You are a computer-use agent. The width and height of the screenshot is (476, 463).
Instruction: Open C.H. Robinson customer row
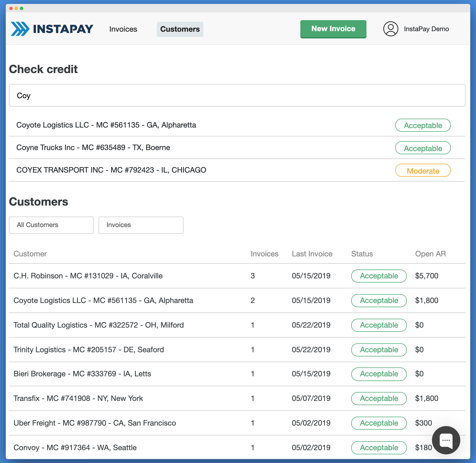click(237, 276)
